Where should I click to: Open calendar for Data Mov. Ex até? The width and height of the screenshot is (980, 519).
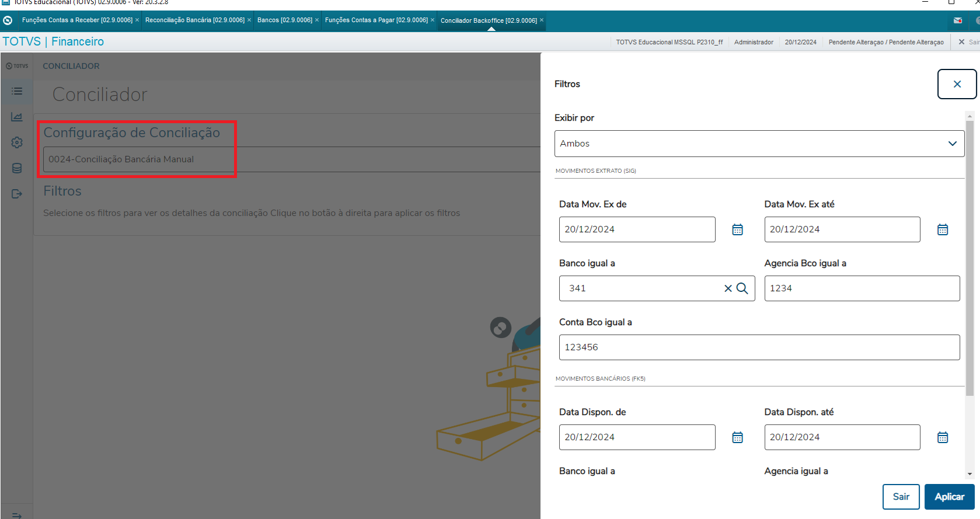pyautogui.click(x=942, y=229)
